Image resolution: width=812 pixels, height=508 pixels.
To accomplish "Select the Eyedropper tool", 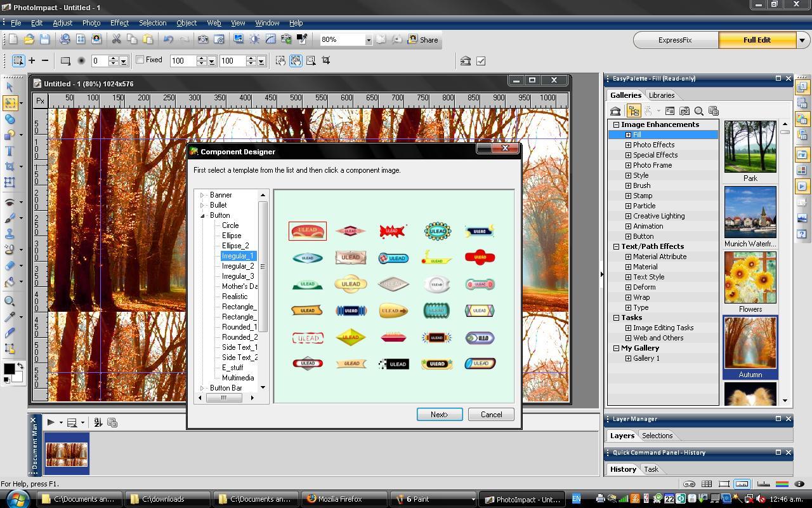I will click(10, 317).
